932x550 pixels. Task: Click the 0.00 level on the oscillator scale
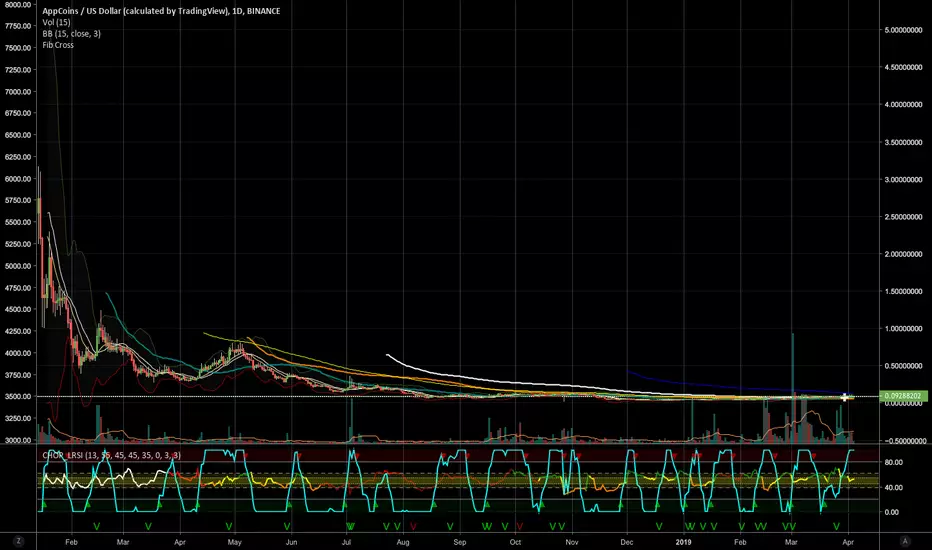click(892, 512)
